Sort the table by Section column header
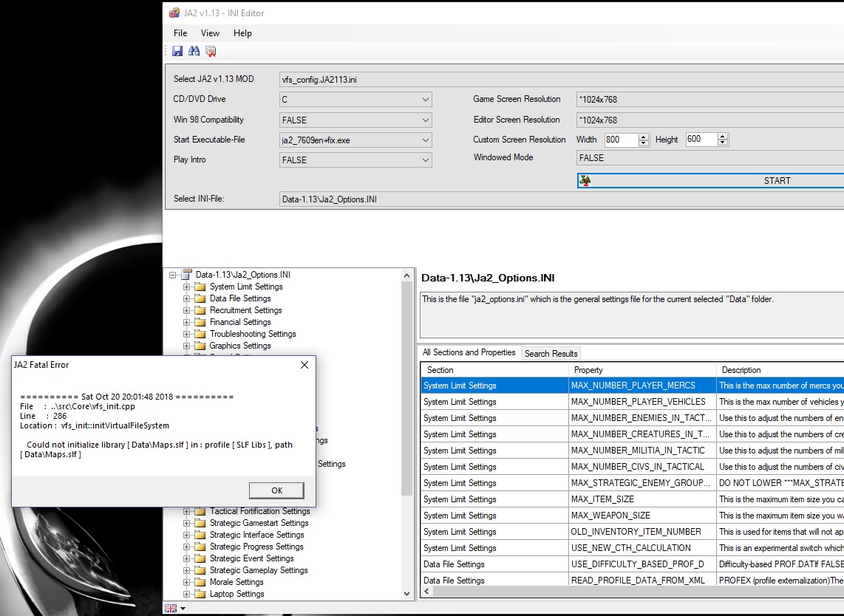The width and height of the screenshot is (844, 616). (x=494, y=370)
